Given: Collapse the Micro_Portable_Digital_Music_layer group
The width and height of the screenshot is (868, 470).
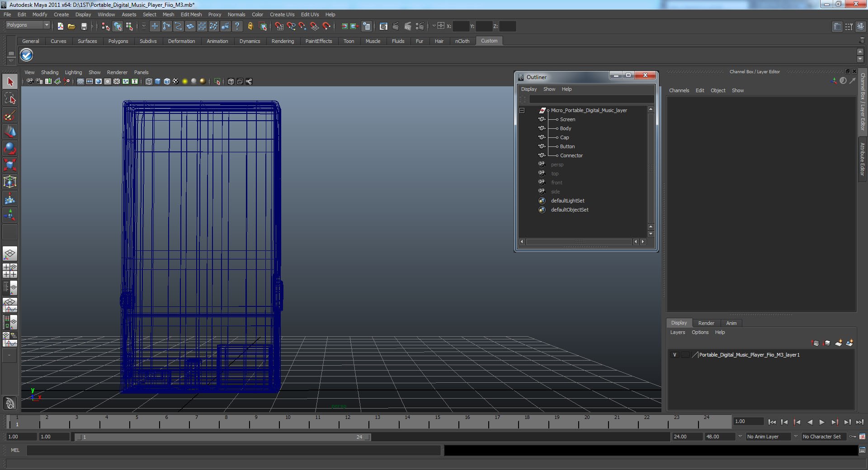Looking at the screenshot, I should (x=522, y=110).
